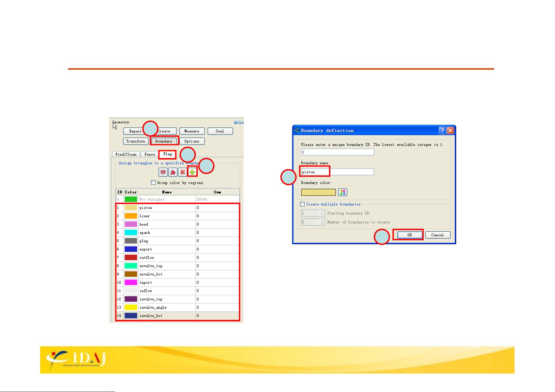
Task: Click the green plus add boundary icon
Action: click(x=192, y=172)
